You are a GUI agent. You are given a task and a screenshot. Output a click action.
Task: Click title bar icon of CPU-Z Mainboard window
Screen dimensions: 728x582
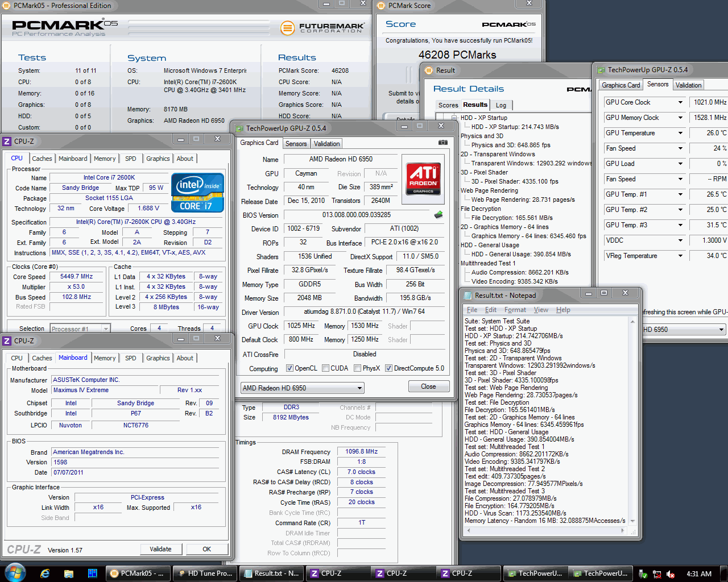pos(7,341)
